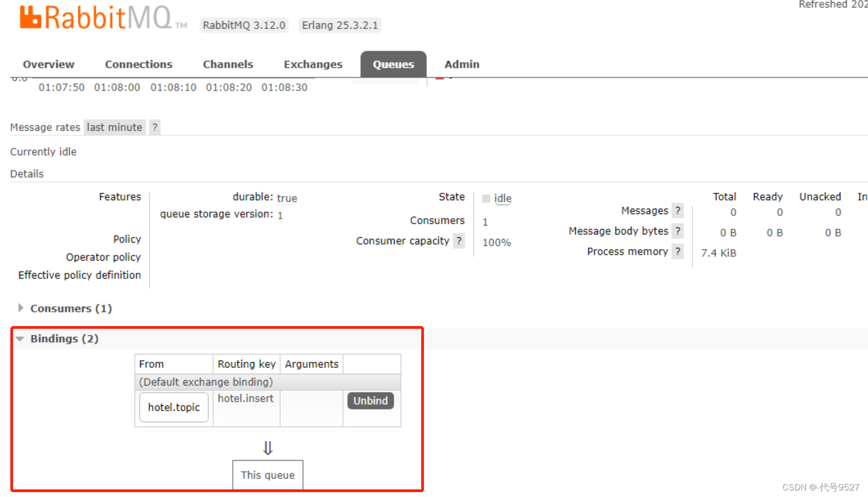Click the Routing key column header
This screenshot has height=497, width=868.
click(247, 364)
